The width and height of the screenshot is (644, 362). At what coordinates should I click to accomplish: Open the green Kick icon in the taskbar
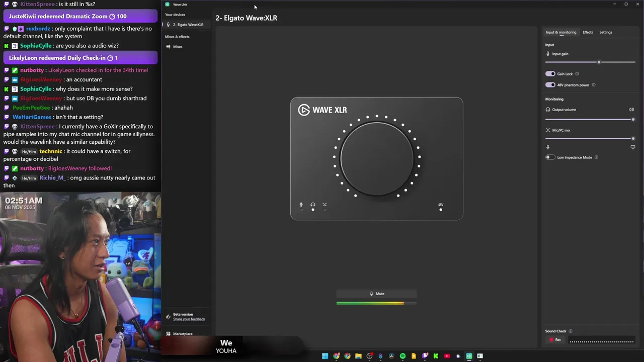tap(436, 356)
